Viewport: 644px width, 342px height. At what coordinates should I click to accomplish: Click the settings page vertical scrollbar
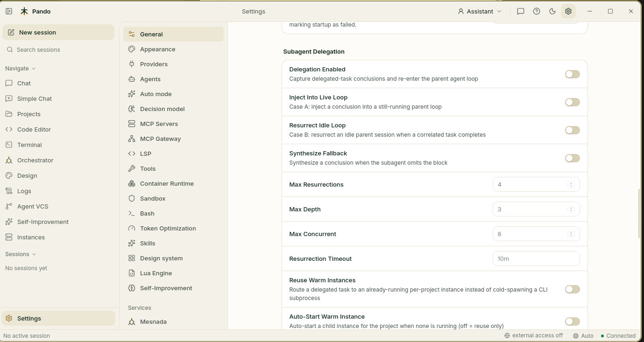(639, 214)
